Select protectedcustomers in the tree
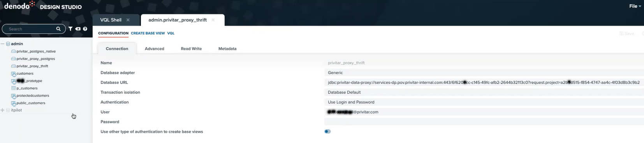Viewport: 644px width, 143px height. tap(33, 96)
